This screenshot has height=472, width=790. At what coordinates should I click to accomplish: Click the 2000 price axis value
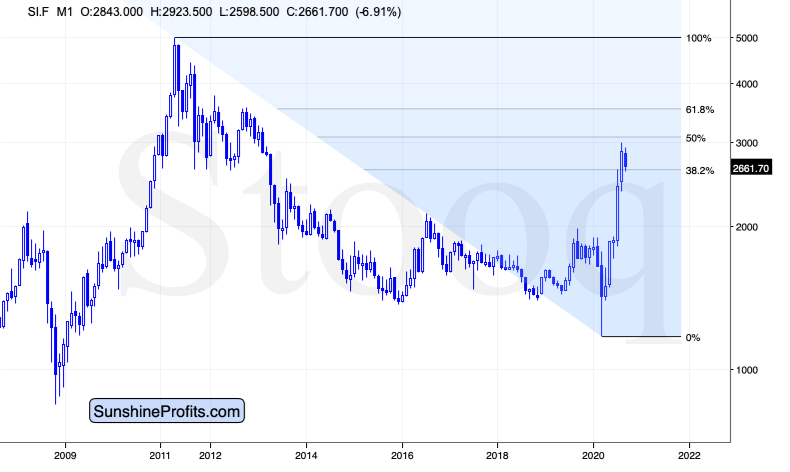click(747, 227)
